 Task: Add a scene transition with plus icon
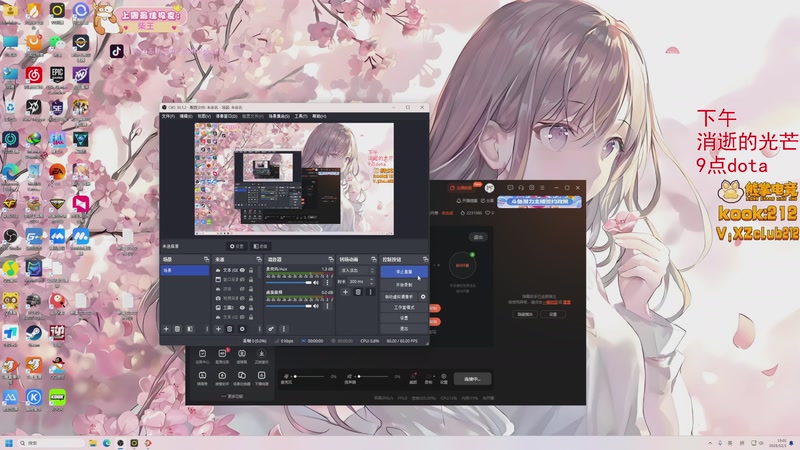tap(345, 292)
